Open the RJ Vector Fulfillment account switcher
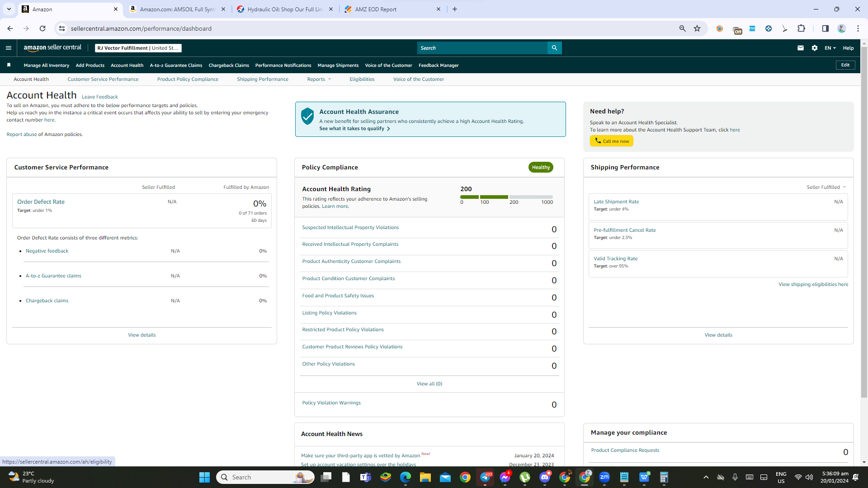Viewport: 868px width, 488px height. [138, 48]
